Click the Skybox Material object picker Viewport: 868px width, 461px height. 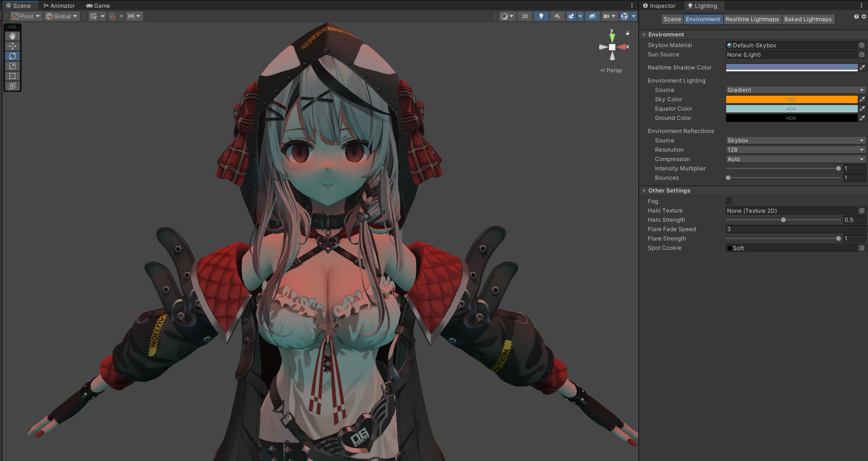click(861, 45)
